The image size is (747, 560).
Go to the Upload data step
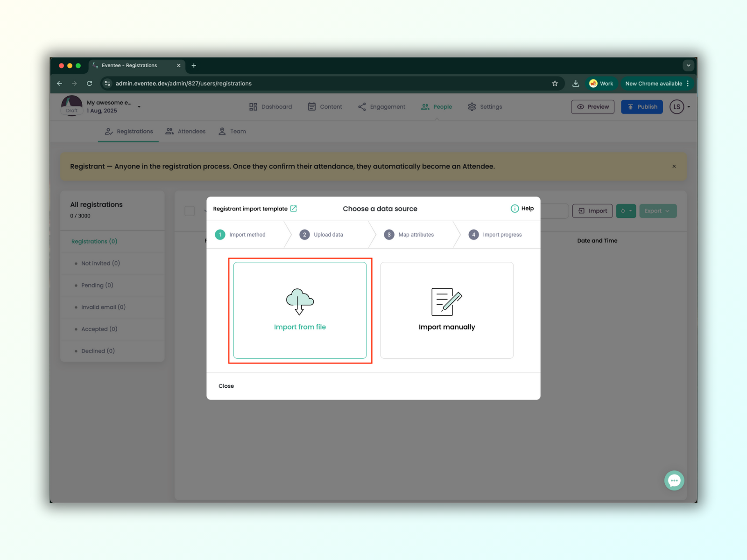tap(322, 235)
